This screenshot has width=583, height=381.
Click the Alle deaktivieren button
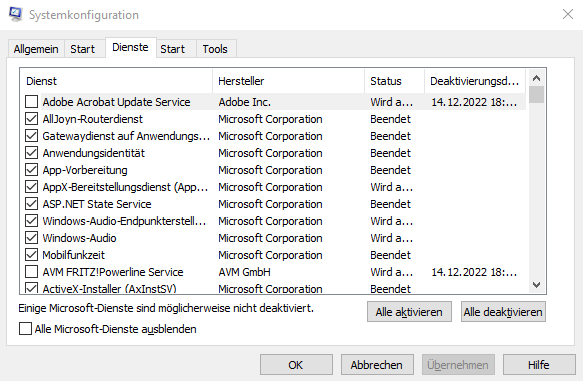click(x=503, y=311)
